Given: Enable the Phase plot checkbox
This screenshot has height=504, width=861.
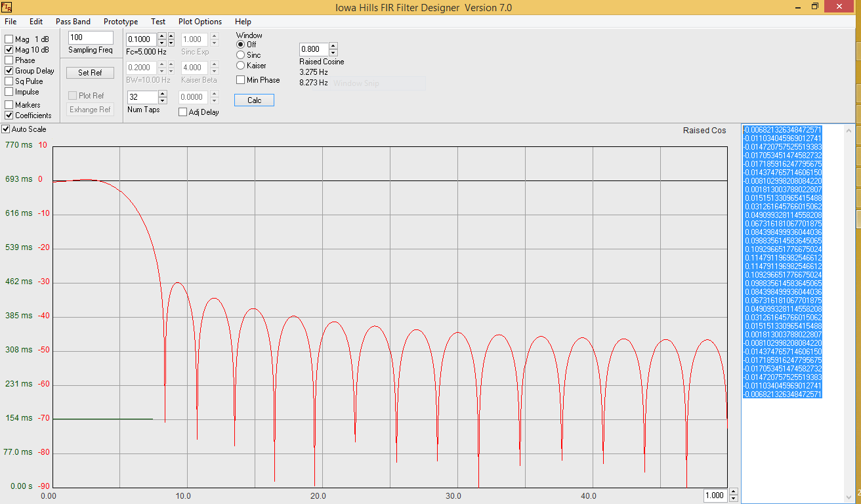Looking at the screenshot, I should [9, 60].
